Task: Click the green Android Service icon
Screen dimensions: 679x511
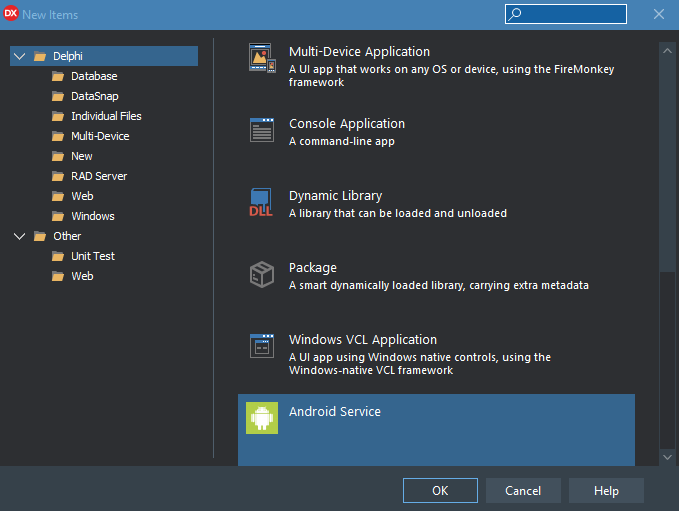Action: click(x=262, y=418)
